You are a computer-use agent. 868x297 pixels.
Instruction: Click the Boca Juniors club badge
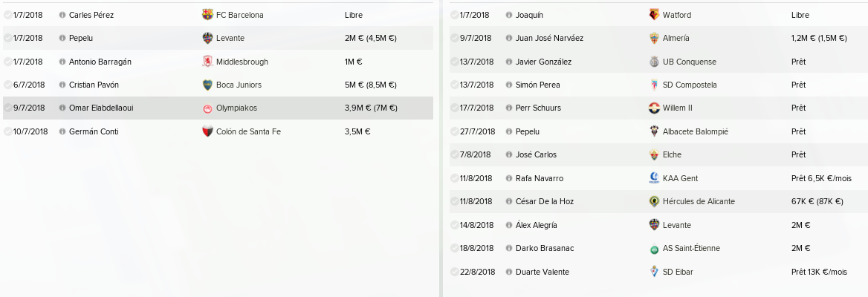tap(207, 85)
